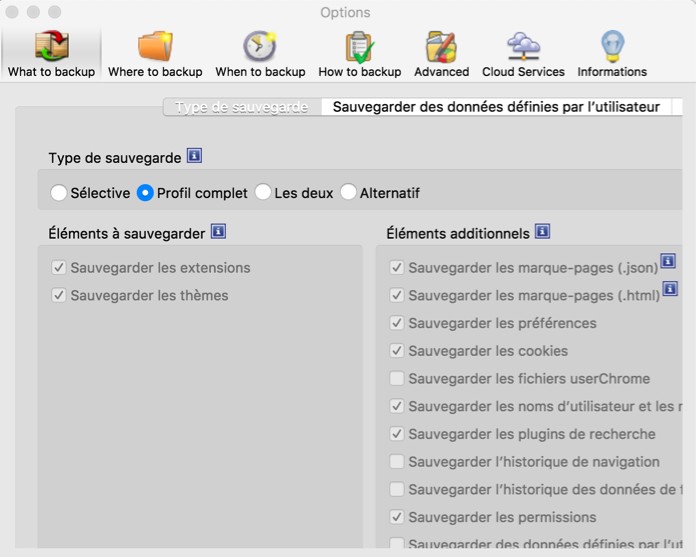Toggle Sauvegarder les thèmes checkbox
The width and height of the screenshot is (696, 557).
[59, 295]
